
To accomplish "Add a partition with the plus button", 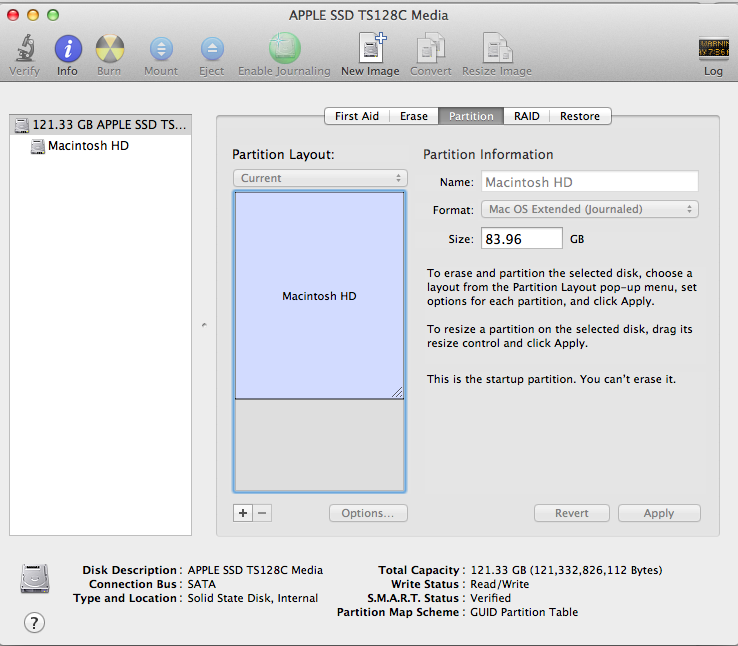I will pos(243,513).
